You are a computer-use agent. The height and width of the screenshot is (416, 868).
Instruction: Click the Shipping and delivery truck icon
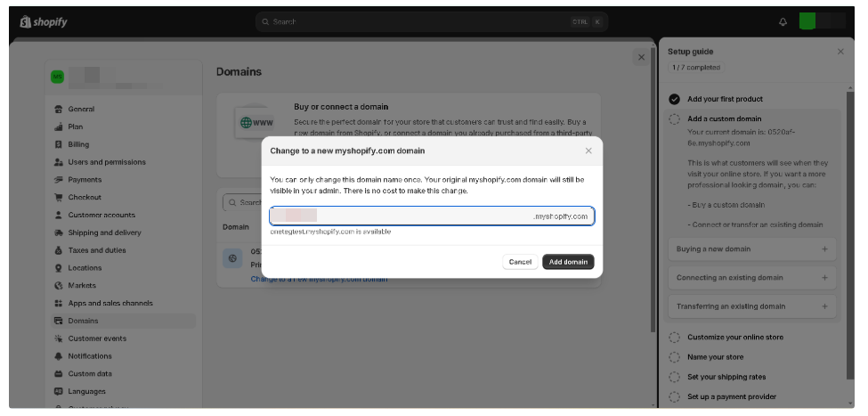(58, 232)
